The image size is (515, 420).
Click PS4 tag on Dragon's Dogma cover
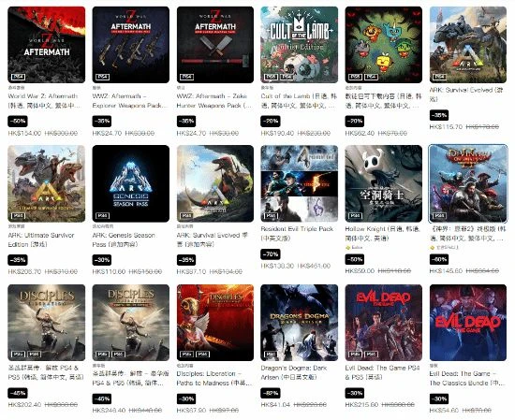tap(271, 355)
